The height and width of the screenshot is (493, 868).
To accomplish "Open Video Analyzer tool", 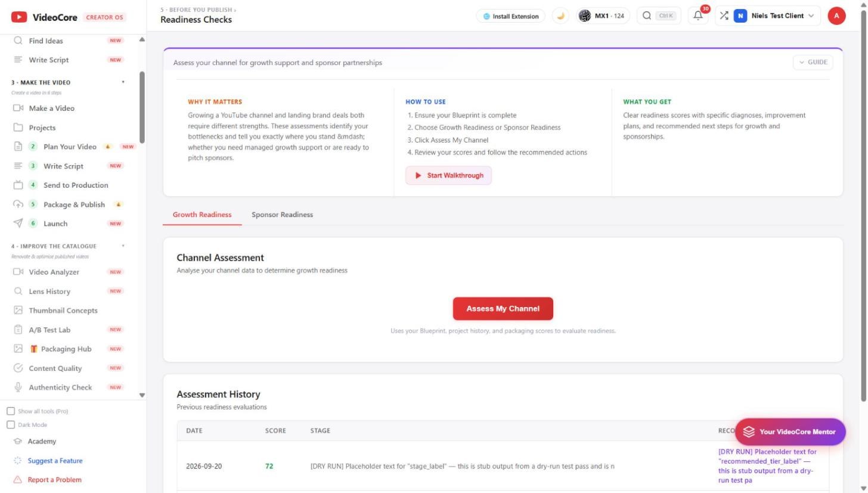I will pos(54,272).
